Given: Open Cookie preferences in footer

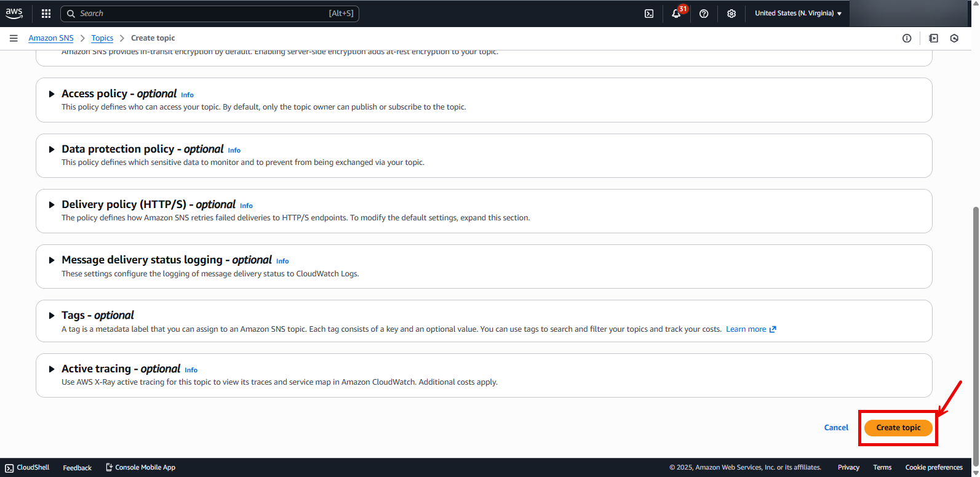Looking at the screenshot, I should tap(933, 468).
